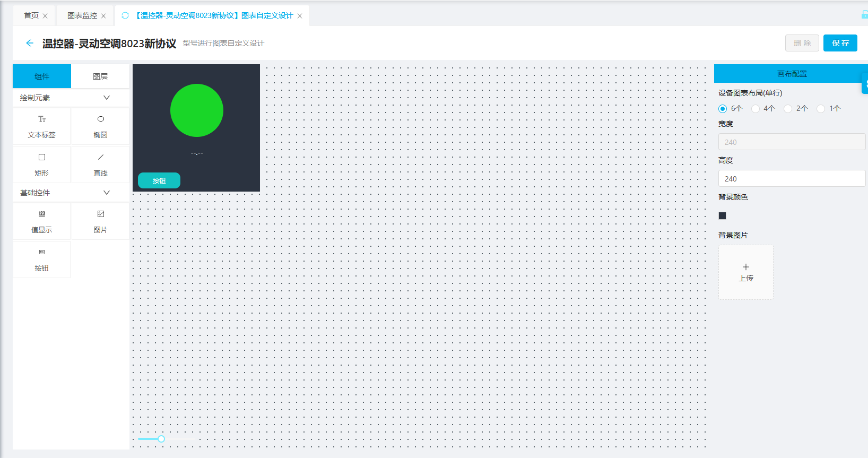The width and height of the screenshot is (868, 458).
Task: Select the 文本标签 text label component
Action: click(42, 126)
